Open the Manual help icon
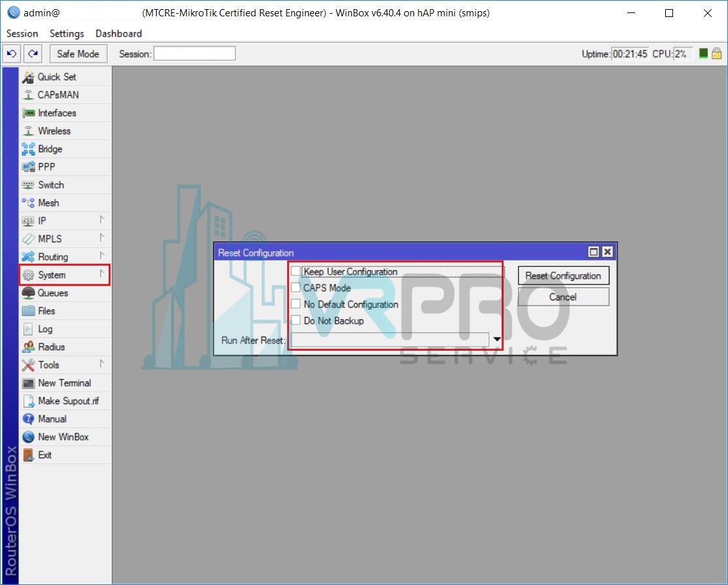The width and height of the screenshot is (728, 585). pyautogui.click(x=28, y=419)
